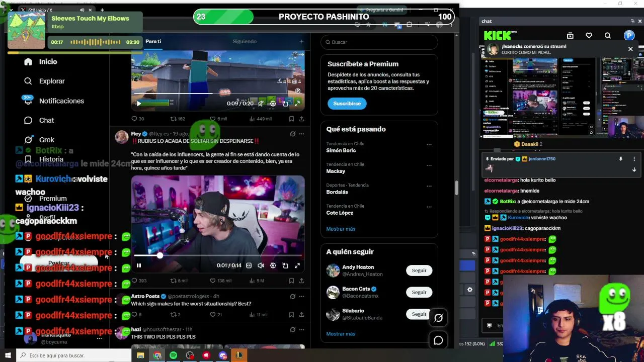
Task: Open options for the Cote López trend
Action: point(429,207)
